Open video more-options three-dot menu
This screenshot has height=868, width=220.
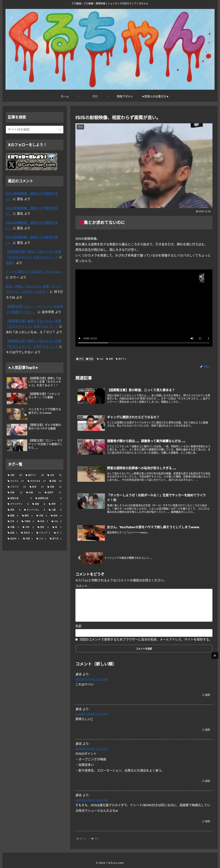[x=208, y=338]
